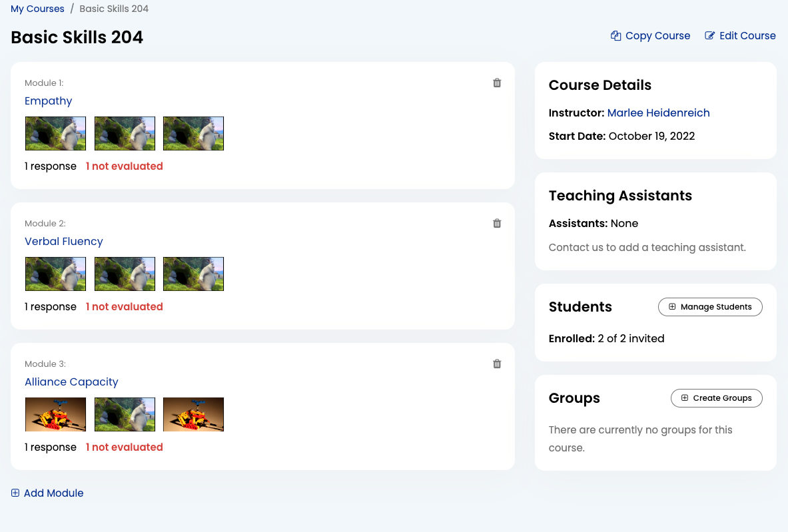Open first thumbnail in Alliance Capacity module
788x532 pixels.
pos(56,414)
